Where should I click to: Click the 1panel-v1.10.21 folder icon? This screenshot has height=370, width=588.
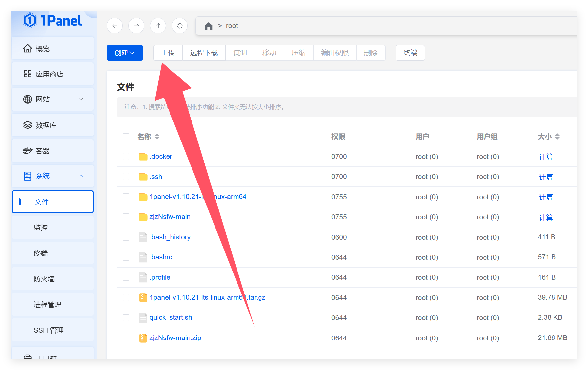[x=143, y=197]
